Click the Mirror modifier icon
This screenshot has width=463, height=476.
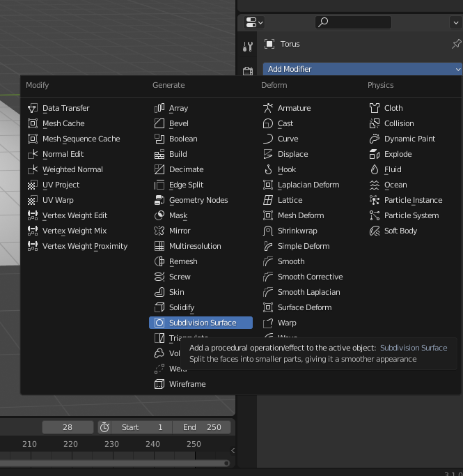(159, 231)
